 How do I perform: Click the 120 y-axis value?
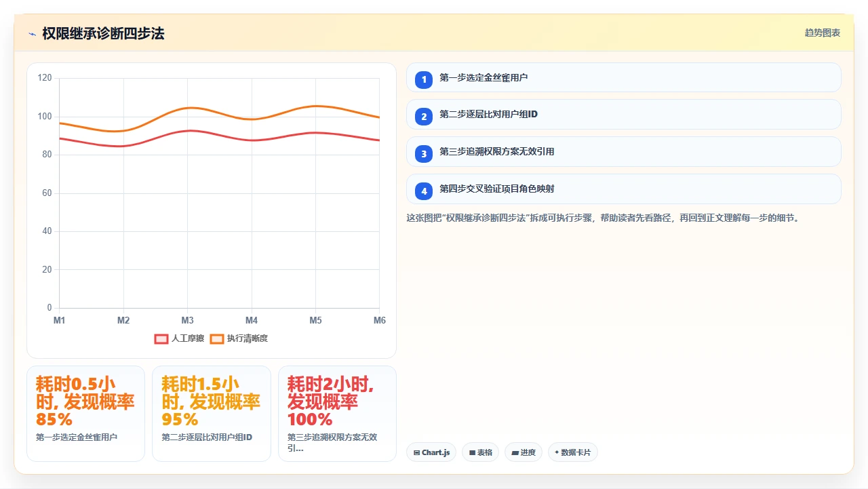pyautogui.click(x=45, y=78)
